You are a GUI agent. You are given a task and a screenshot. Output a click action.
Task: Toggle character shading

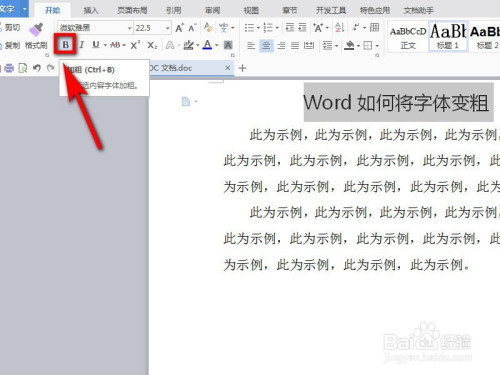228,45
